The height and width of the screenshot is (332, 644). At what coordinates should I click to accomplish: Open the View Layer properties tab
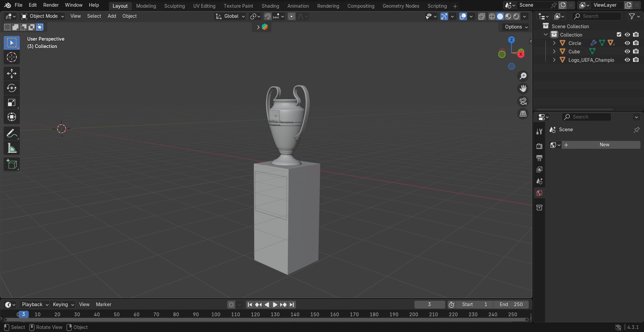click(x=539, y=170)
